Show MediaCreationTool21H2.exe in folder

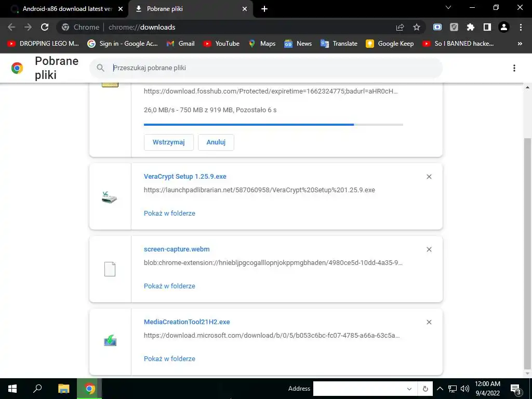pos(169,358)
